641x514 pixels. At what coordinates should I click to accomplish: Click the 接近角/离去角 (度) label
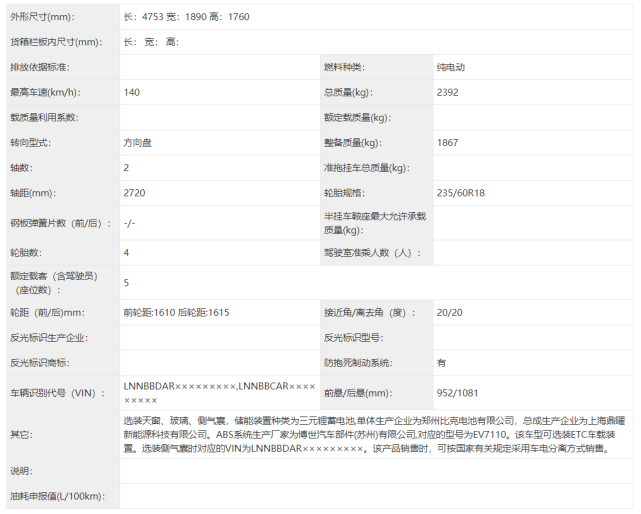[370, 313]
